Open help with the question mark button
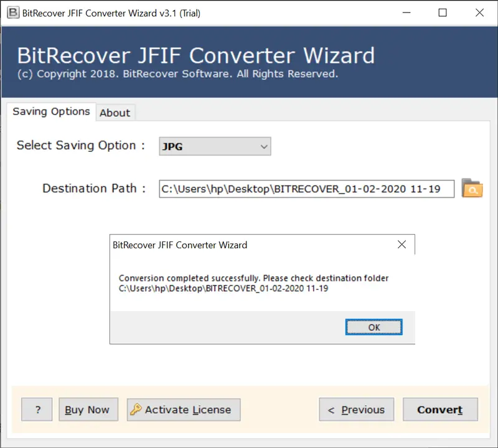498x448 pixels. pyautogui.click(x=37, y=409)
